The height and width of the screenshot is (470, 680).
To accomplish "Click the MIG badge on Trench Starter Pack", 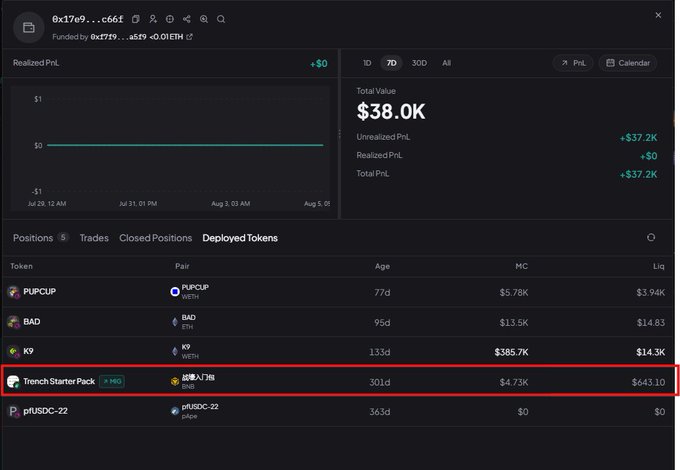I will coord(112,381).
